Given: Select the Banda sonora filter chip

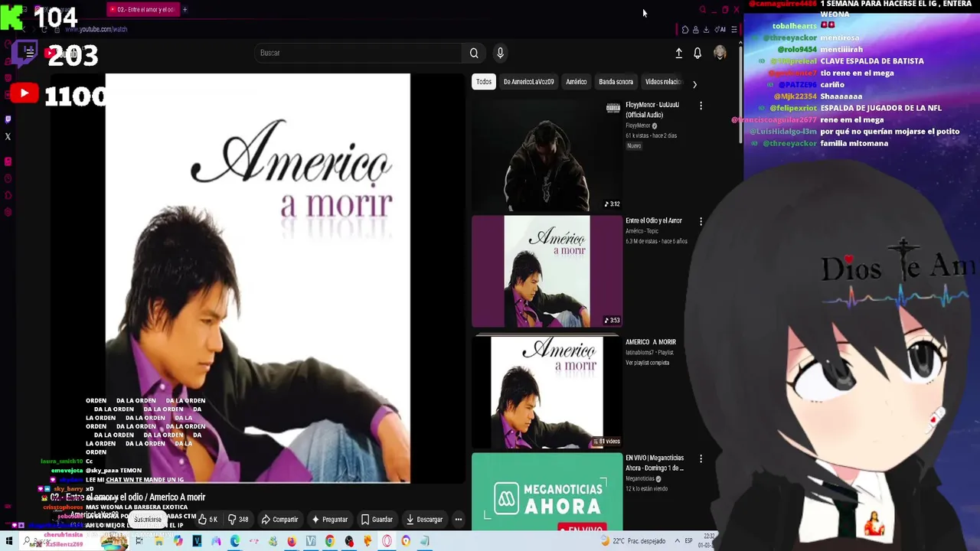Looking at the screenshot, I should (616, 82).
